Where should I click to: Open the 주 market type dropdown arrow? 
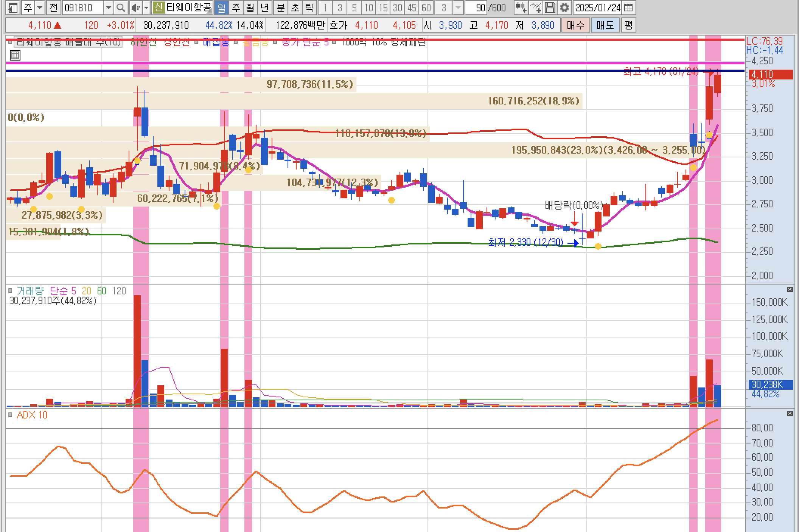39,8
